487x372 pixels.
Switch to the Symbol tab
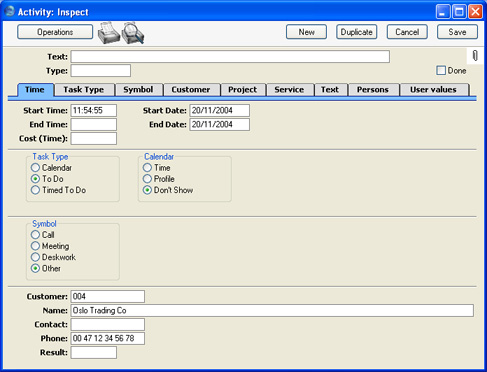coord(138,90)
